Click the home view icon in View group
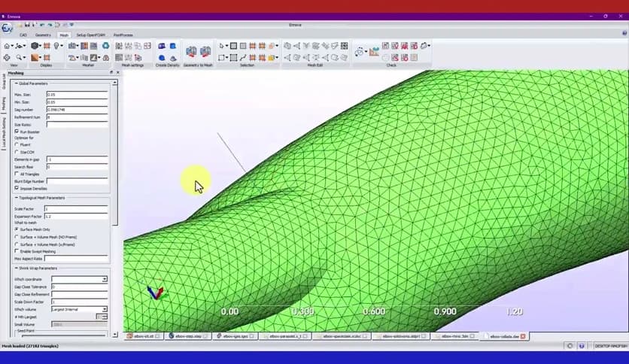 7,46
